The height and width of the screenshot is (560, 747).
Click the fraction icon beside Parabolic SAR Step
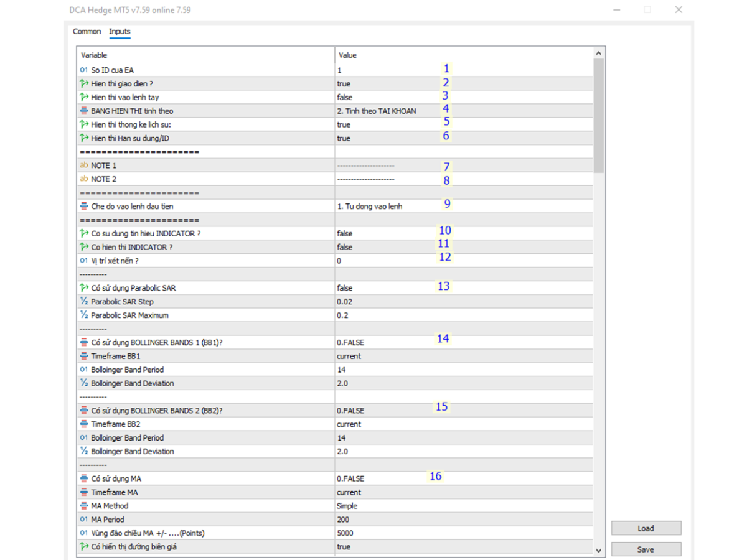click(x=84, y=302)
